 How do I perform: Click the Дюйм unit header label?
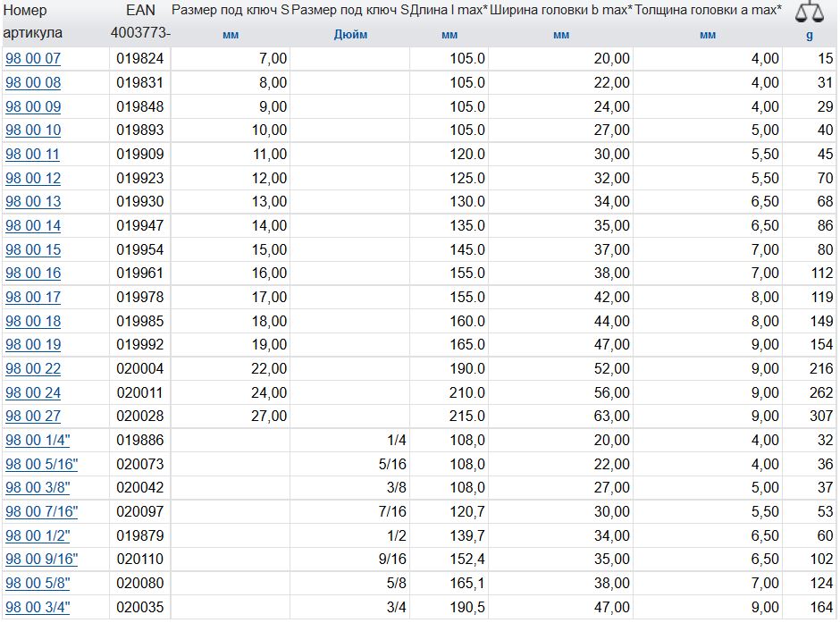(350, 36)
